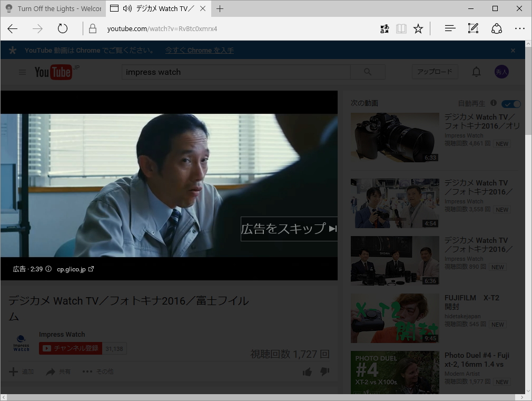Open the FUJIFILM X-T2 開封 thumbnail
The image size is (532, 401).
pyautogui.click(x=395, y=318)
